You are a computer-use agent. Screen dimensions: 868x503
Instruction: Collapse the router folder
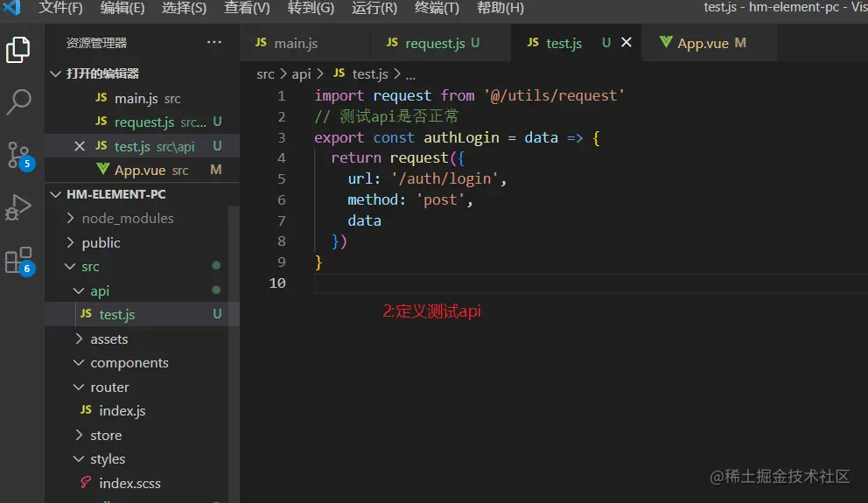pos(137,387)
